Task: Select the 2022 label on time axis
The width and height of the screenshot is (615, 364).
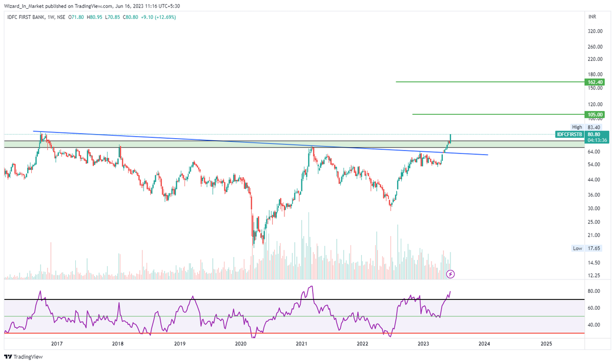Action: [x=362, y=344]
